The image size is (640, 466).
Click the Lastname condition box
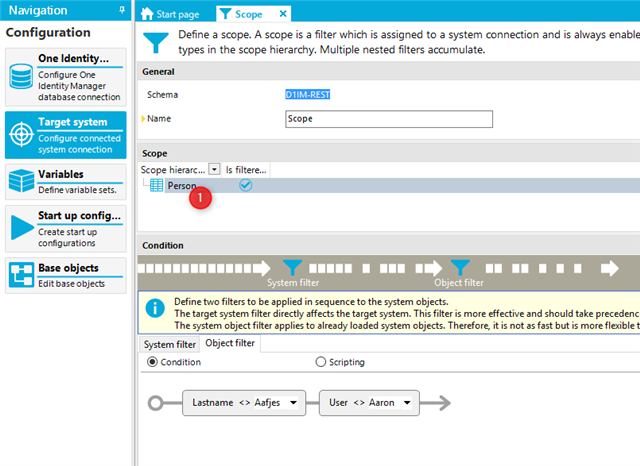244,403
